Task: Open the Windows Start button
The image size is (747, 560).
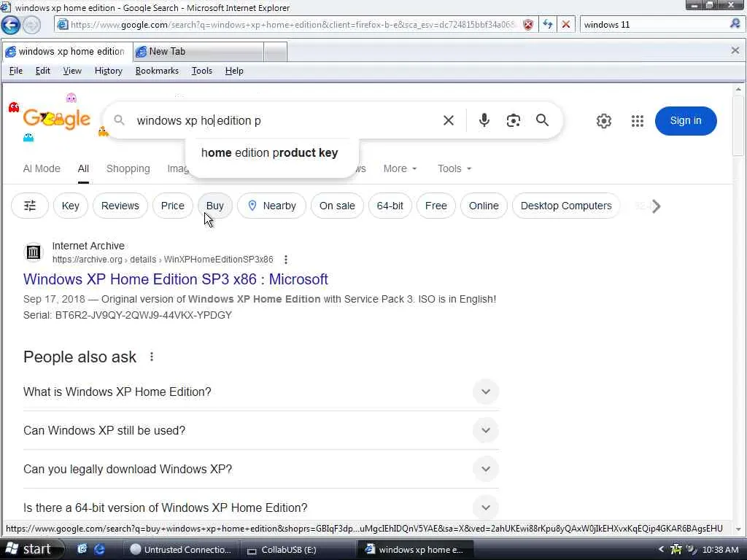Action: 29,549
